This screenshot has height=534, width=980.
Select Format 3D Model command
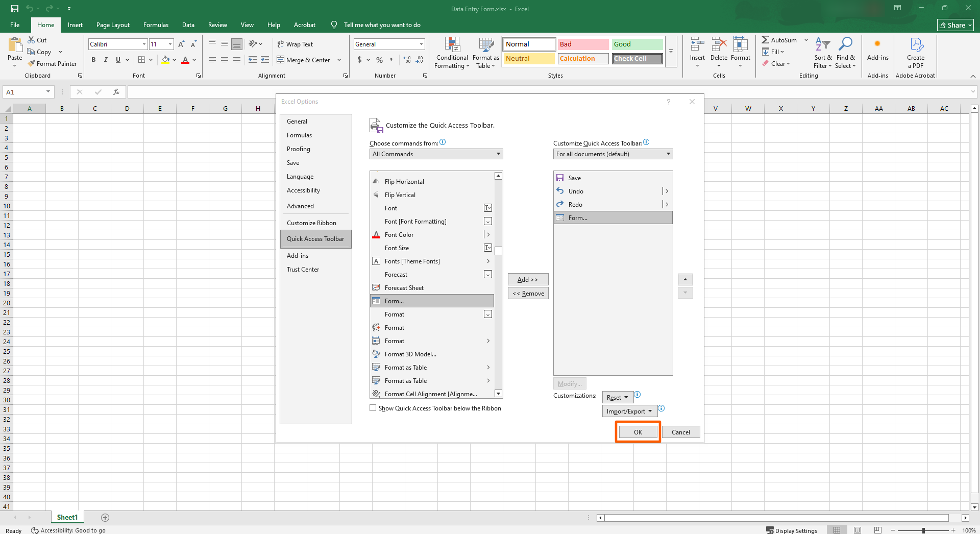[432, 354]
